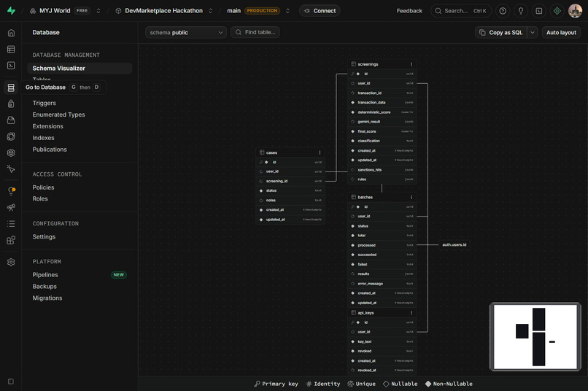Expand organization switcher next to MYJ World
Screen dimensions: 588x391
[98, 11]
